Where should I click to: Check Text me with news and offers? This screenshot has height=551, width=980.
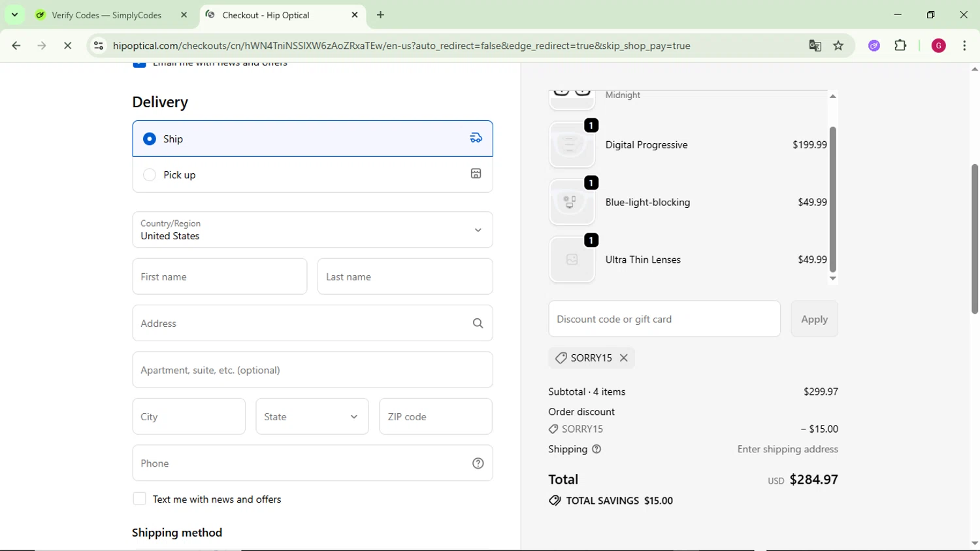click(x=139, y=499)
